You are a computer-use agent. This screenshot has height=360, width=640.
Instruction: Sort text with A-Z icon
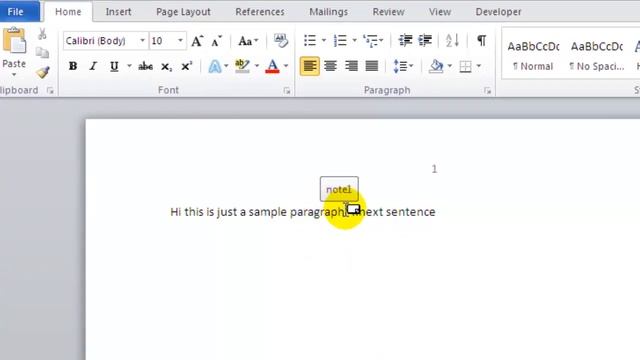tap(452, 40)
